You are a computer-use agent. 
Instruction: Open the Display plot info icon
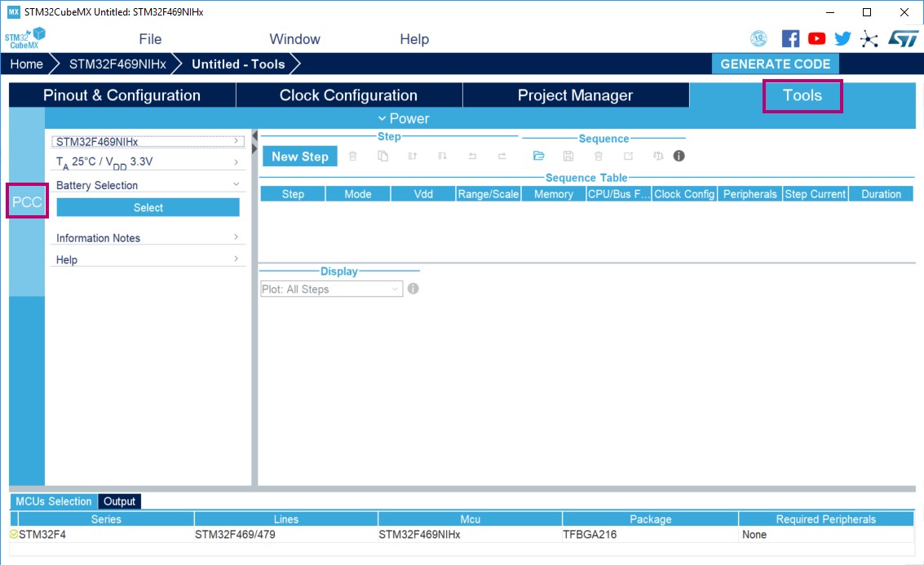[x=413, y=289]
